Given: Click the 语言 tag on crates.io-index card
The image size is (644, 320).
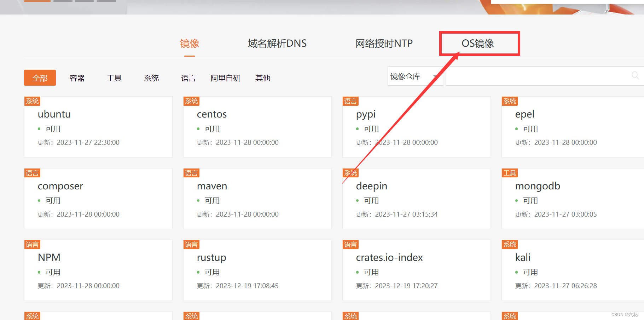Looking at the screenshot, I should [x=350, y=245].
